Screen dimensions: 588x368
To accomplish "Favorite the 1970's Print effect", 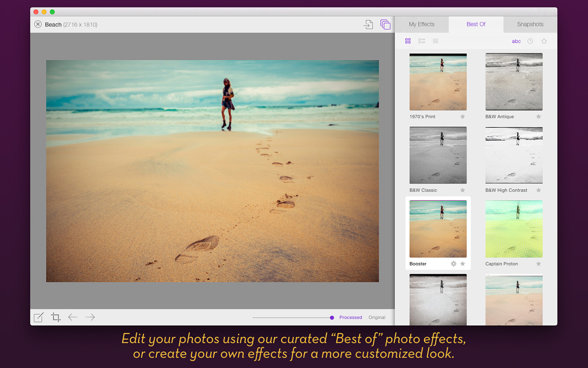I will point(463,116).
